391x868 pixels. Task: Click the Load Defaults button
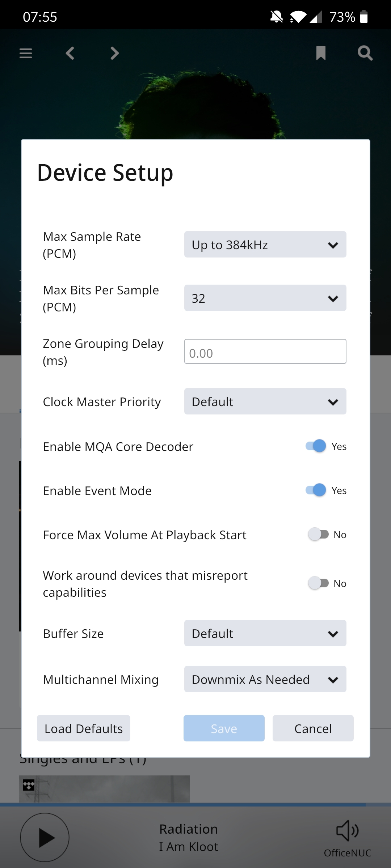click(x=84, y=728)
